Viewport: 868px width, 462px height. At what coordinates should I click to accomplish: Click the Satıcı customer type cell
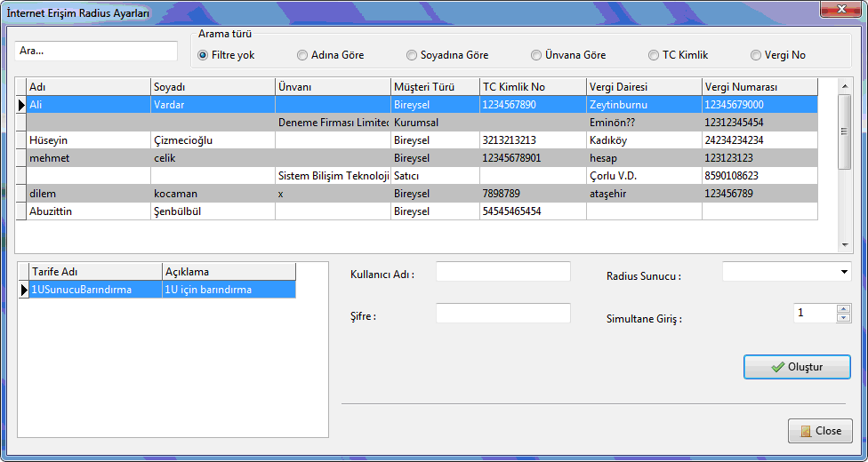pyautogui.click(x=435, y=176)
